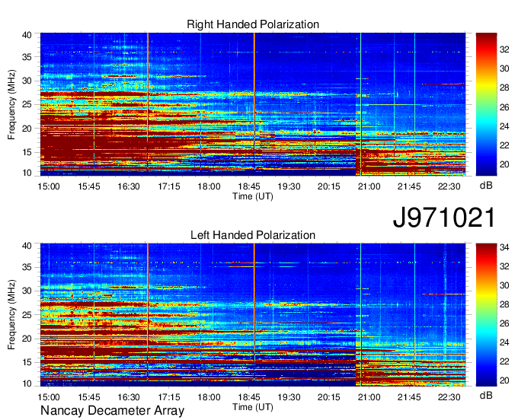Click the 'Left Handed Polarization' title
This screenshot has width=518, height=420.
[253, 235]
